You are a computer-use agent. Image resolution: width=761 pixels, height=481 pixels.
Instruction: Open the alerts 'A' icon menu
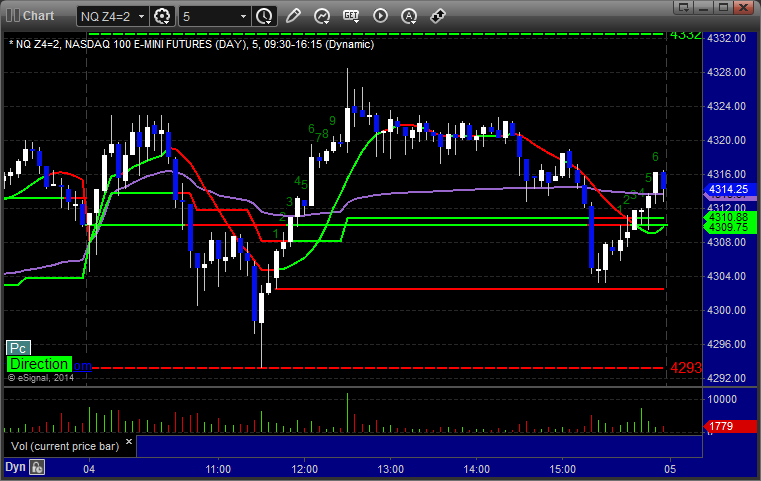point(409,16)
